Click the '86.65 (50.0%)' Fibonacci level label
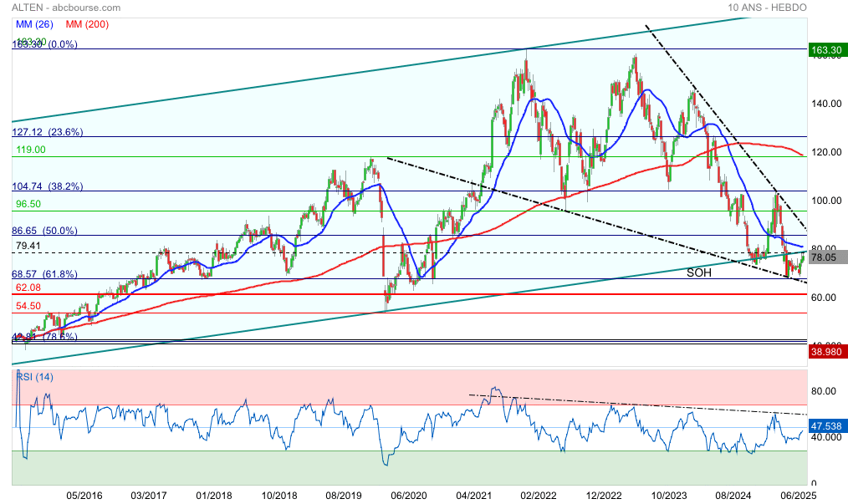The image size is (848, 504). pyautogui.click(x=45, y=231)
